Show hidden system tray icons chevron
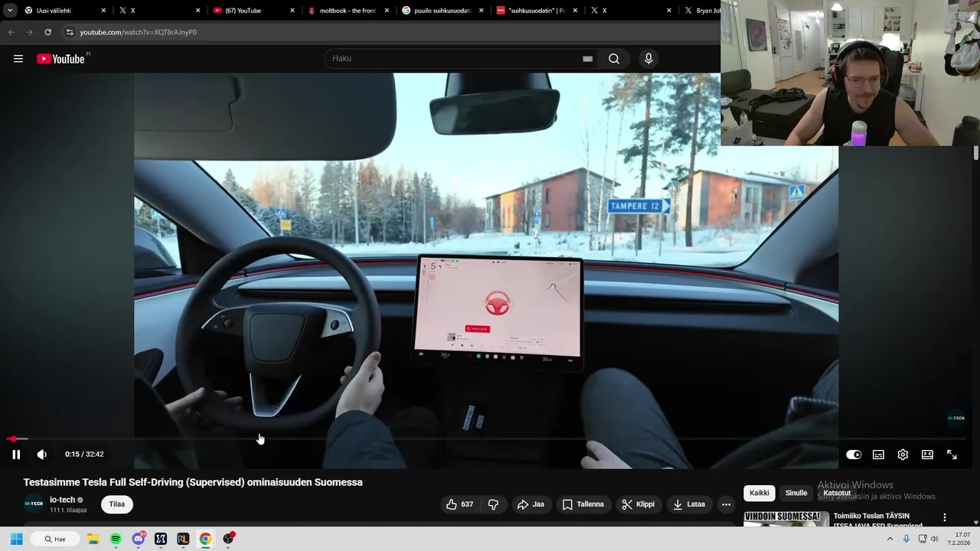The width and height of the screenshot is (980, 551). (890, 539)
